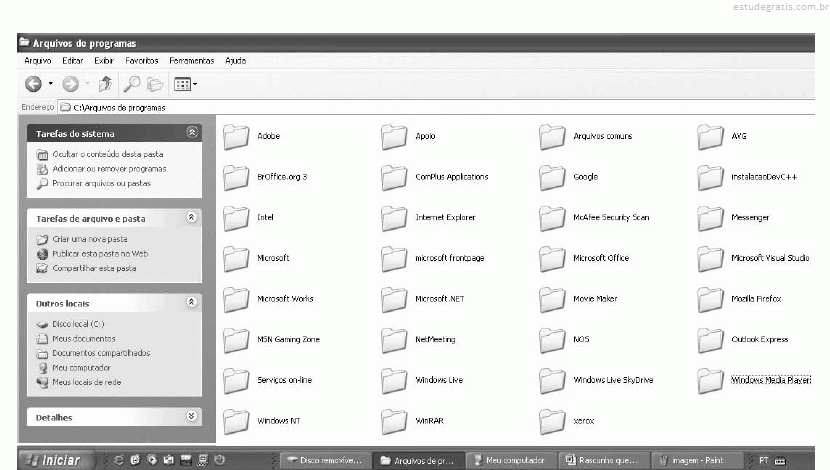The width and height of the screenshot is (830, 470).
Task: Expand the Detalhes panel
Action: point(192,416)
